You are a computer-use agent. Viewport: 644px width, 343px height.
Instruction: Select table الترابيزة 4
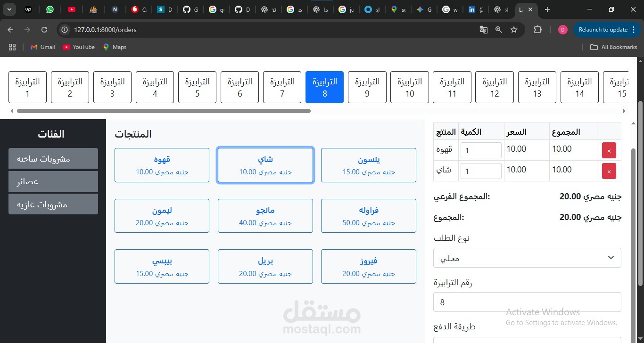(x=155, y=87)
